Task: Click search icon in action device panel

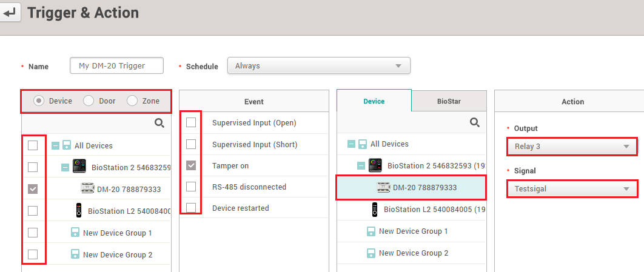Action: [x=475, y=122]
